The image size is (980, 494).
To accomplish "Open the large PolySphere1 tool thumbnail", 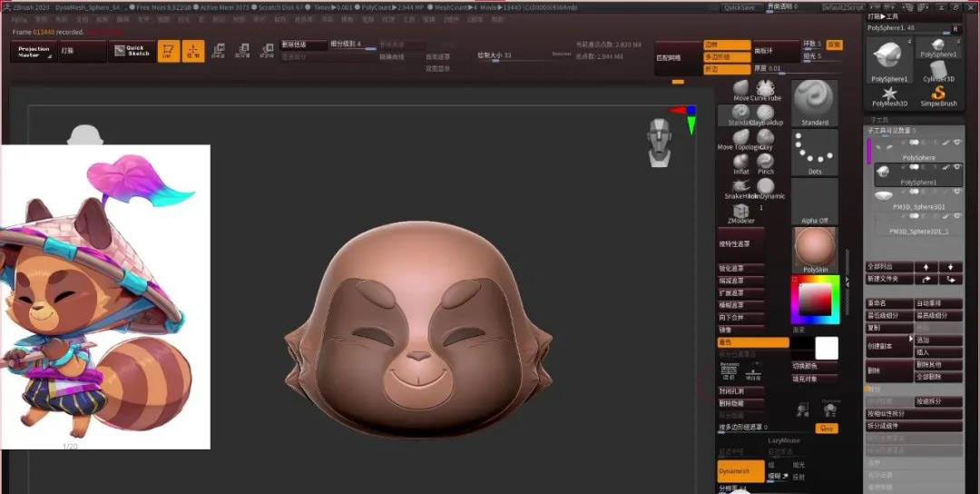I will click(x=889, y=60).
